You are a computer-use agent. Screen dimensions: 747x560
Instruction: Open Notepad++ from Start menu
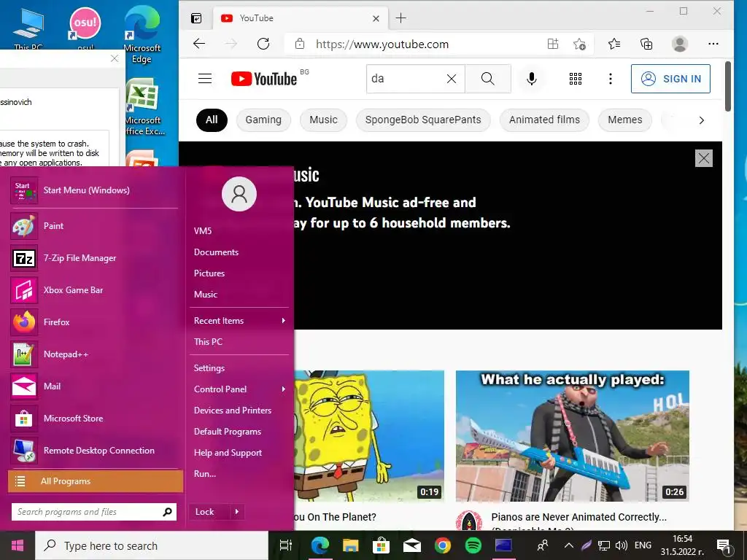[x=94, y=354]
